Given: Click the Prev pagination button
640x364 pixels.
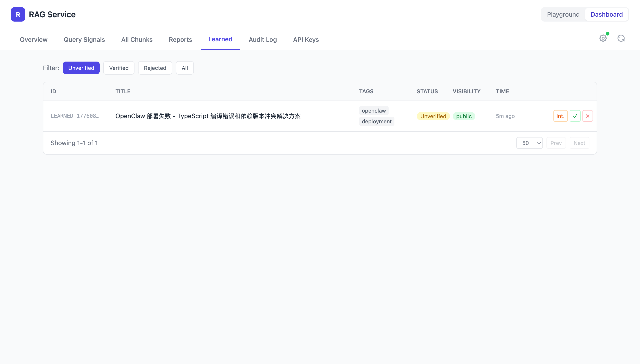Looking at the screenshot, I should coord(556,143).
